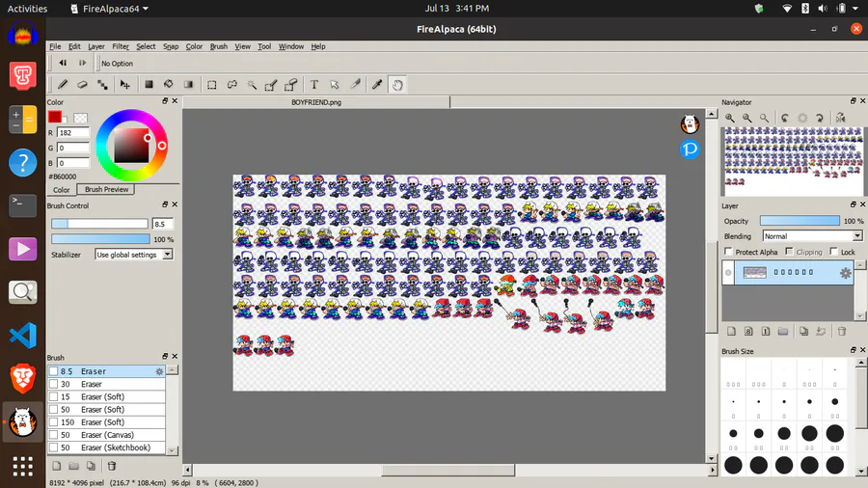
Task: Click box beside 50 Eraser (Canvas)
Action: pyautogui.click(x=54, y=435)
